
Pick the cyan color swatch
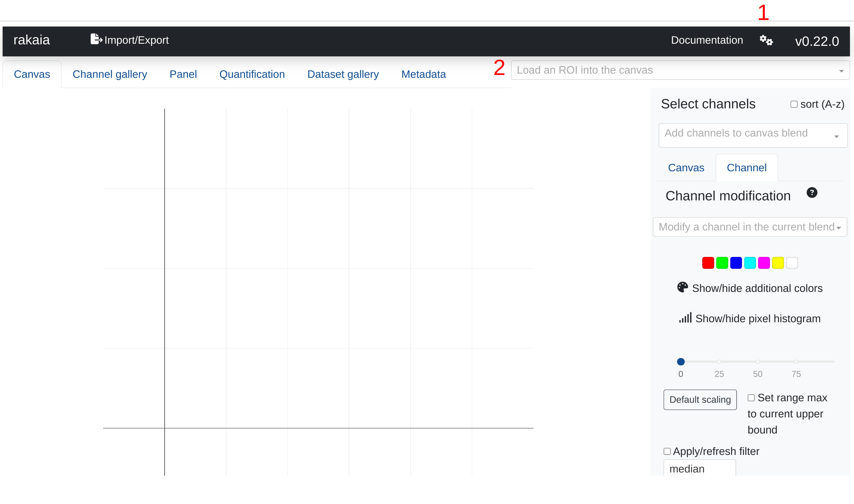(x=750, y=263)
